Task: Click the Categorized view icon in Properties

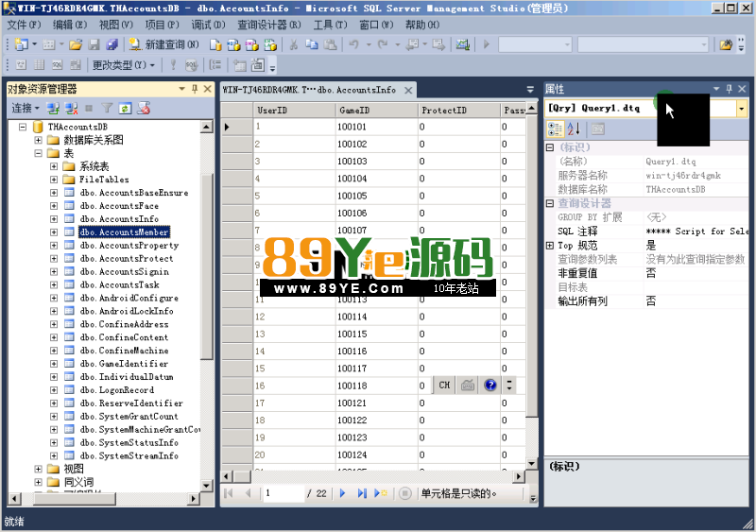Action: click(555, 129)
